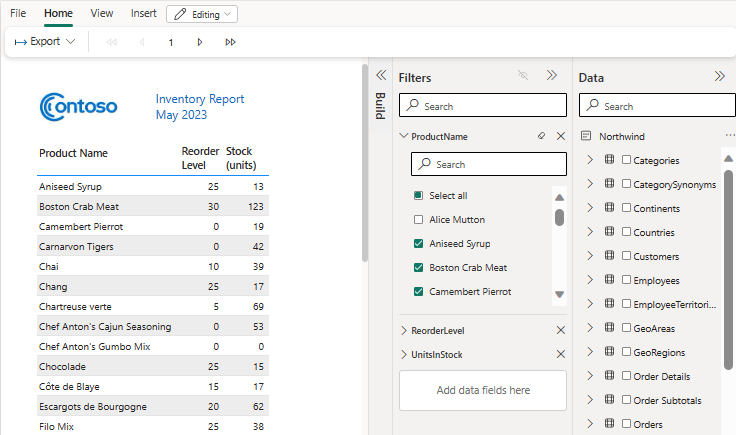
Task: Clear the ProductName filter with eraser icon
Action: 541,136
